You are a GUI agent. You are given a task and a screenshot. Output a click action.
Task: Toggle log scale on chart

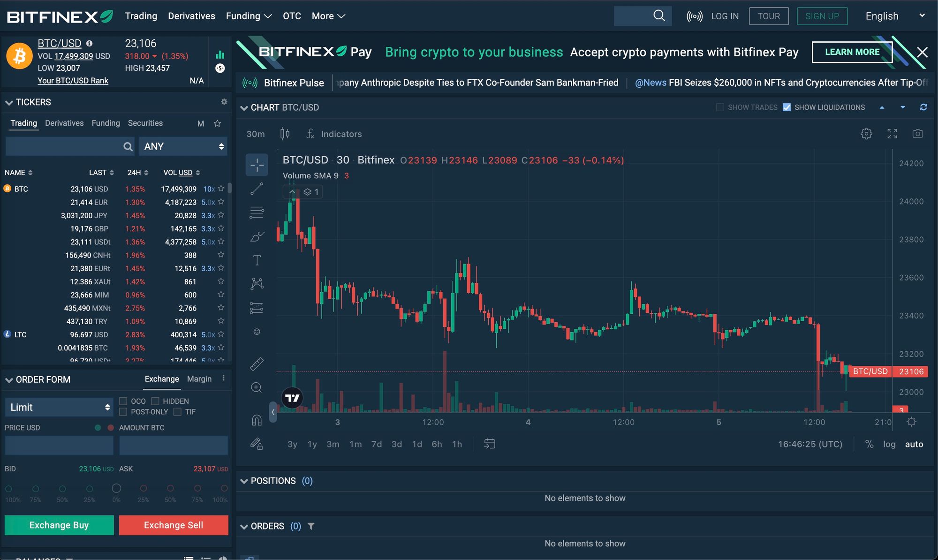coord(889,444)
